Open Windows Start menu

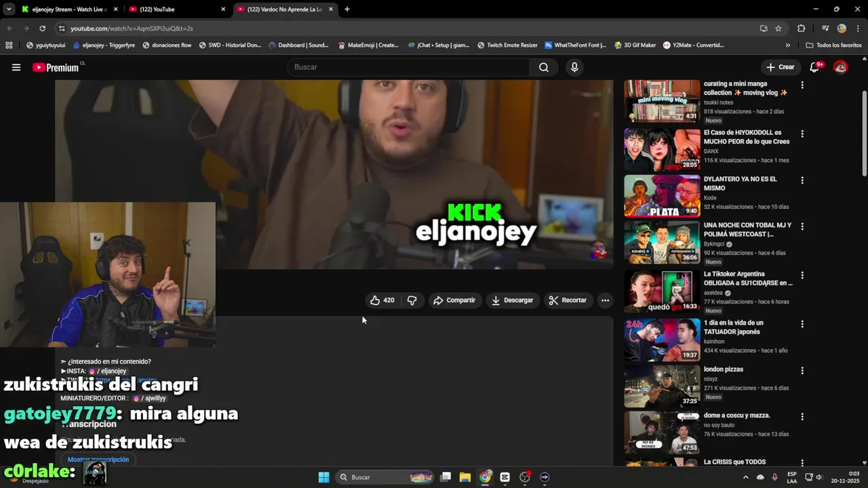(323, 477)
